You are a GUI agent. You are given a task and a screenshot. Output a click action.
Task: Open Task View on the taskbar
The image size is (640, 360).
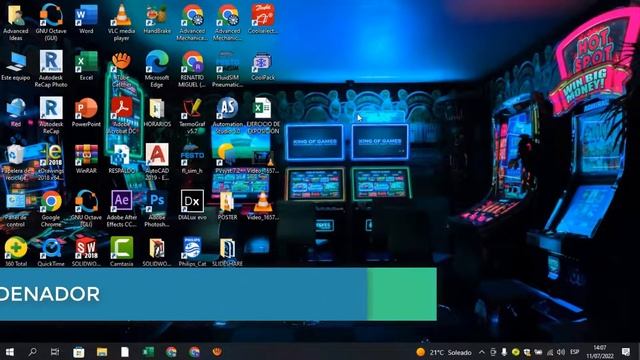pyautogui.click(x=55, y=352)
